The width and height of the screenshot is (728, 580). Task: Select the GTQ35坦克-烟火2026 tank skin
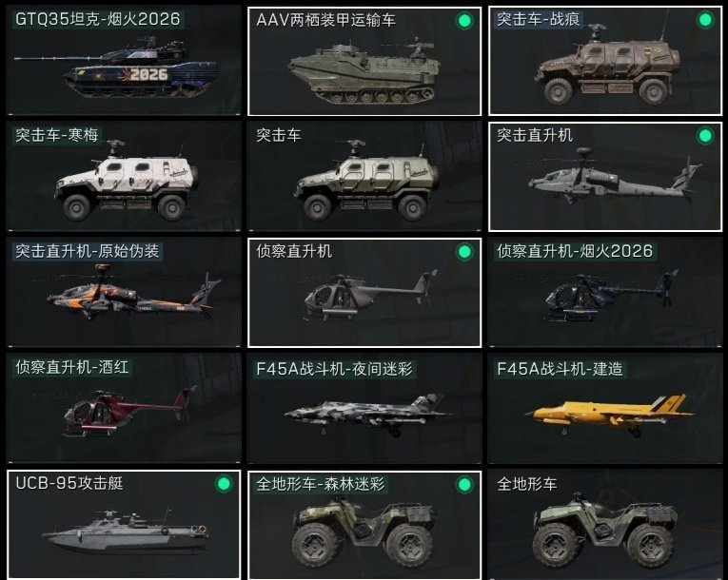(124, 61)
